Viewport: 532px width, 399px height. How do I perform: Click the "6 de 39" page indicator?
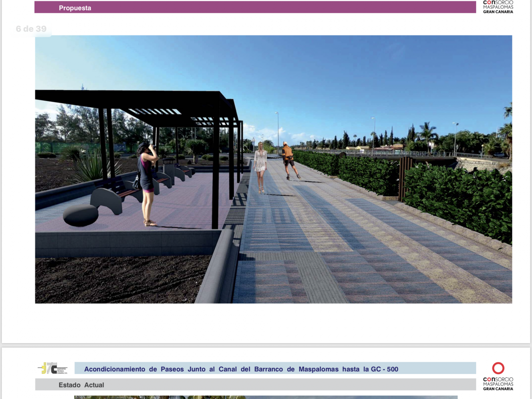click(x=31, y=29)
